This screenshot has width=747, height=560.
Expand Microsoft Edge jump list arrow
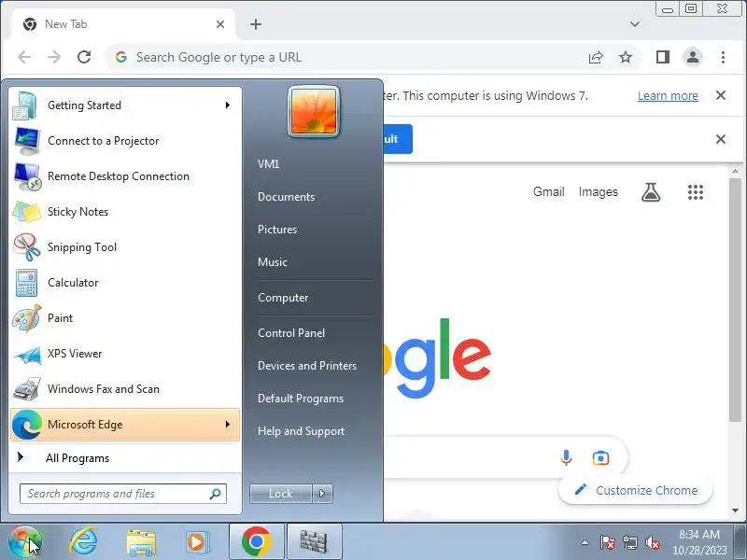[228, 425]
